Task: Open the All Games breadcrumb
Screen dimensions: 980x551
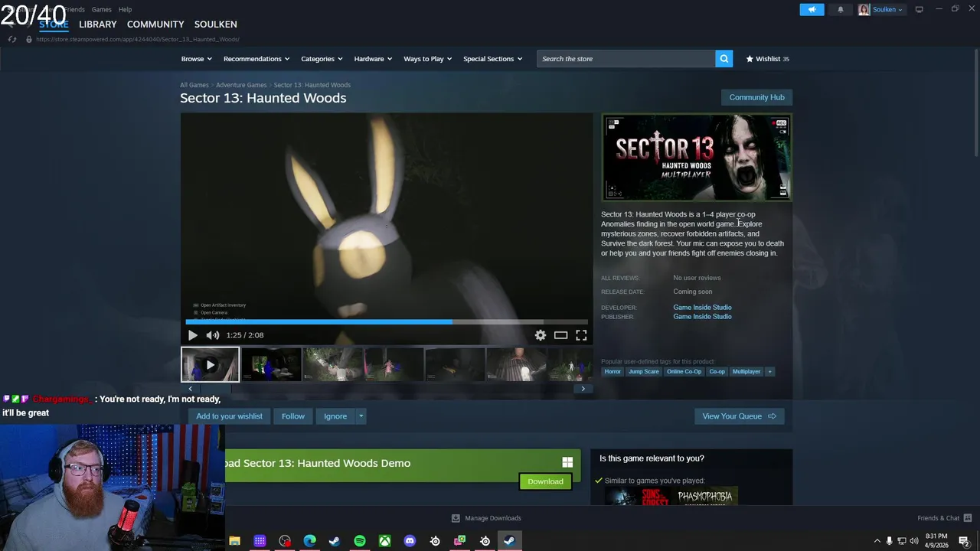Action: point(194,85)
